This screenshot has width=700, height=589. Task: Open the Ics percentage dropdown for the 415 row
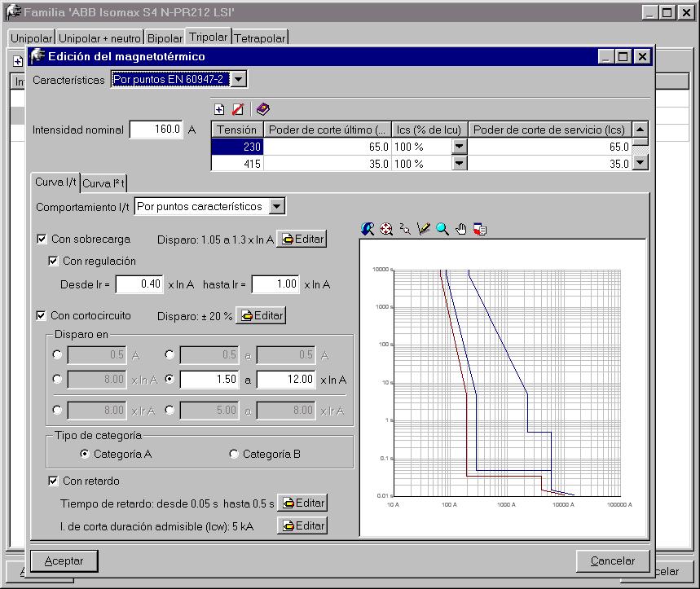pyautogui.click(x=459, y=164)
